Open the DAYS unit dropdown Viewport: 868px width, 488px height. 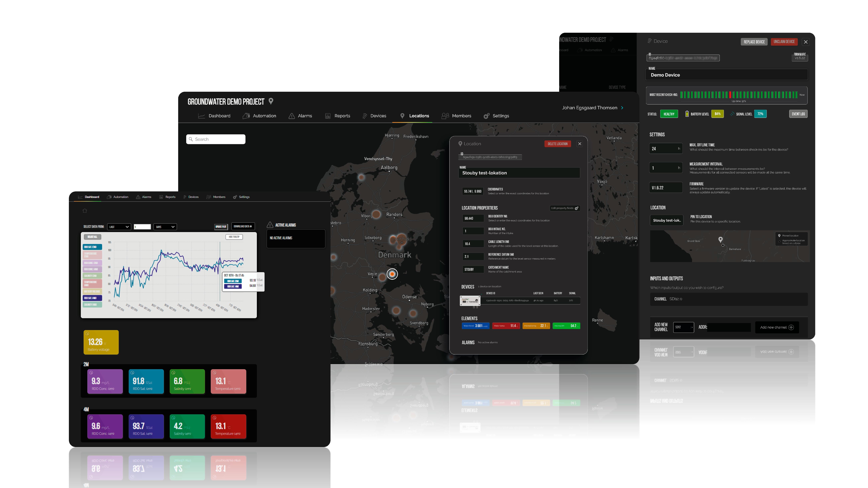pos(165,227)
